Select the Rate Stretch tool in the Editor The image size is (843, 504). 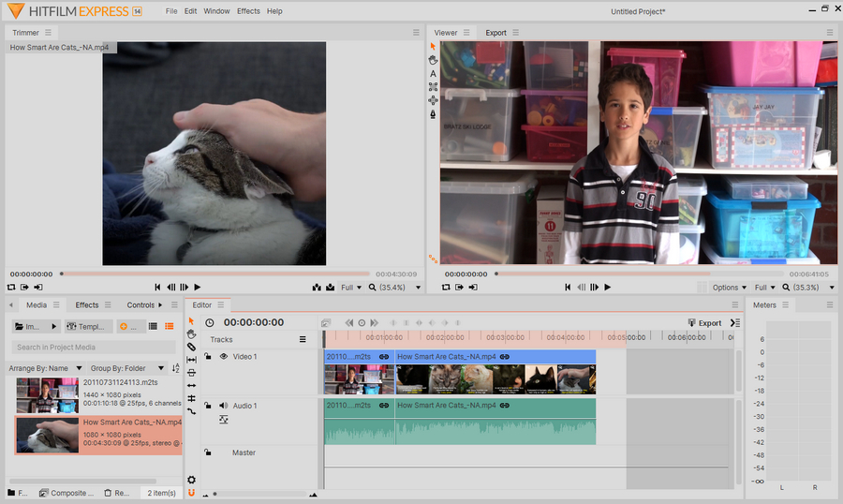pos(191,410)
